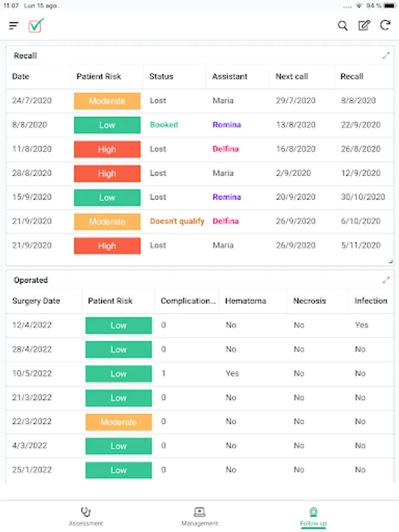Refresh data with the reload icon
The width and height of the screenshot is (399, 532).
point(385,25)
